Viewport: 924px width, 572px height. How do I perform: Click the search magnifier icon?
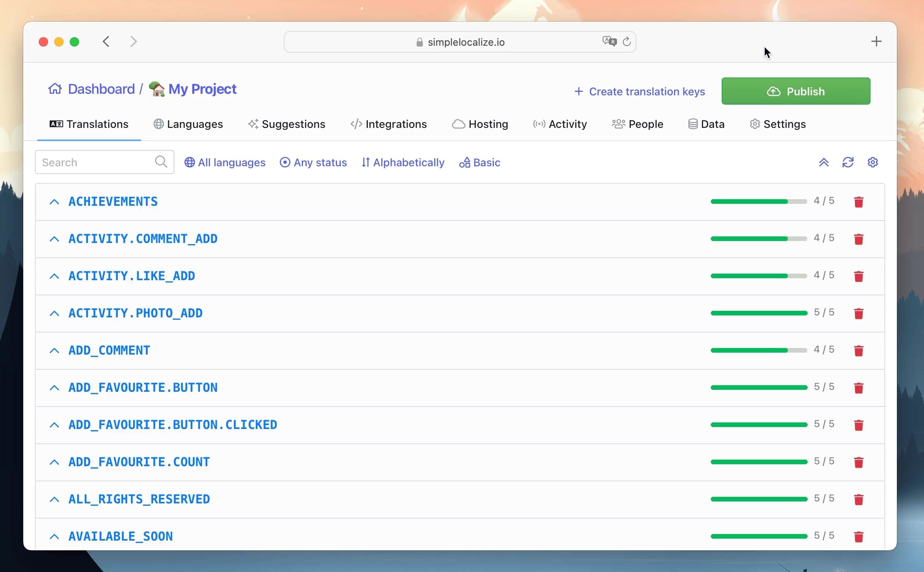point(161,162)
